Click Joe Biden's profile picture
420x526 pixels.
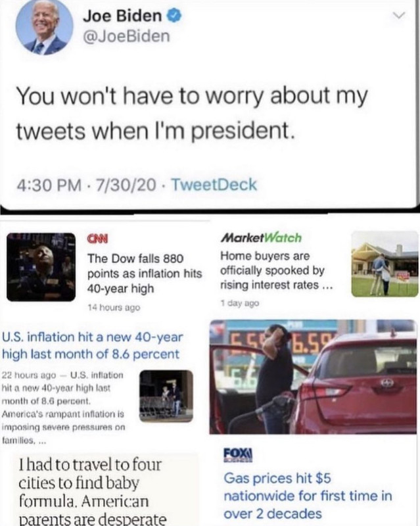coord(44,26)
